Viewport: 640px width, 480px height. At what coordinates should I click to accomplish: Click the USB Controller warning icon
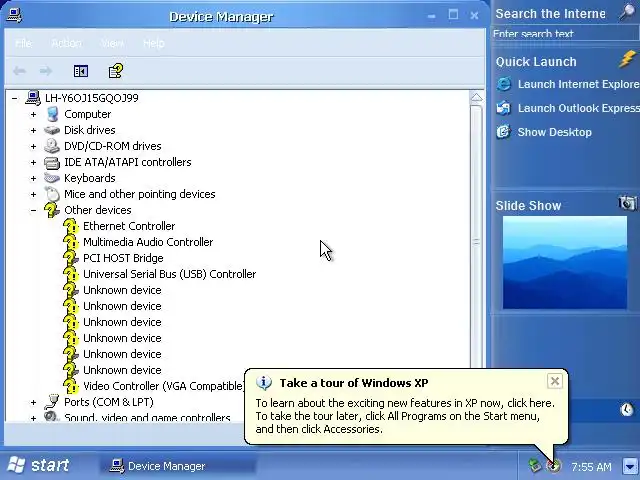tap(71, 274)
